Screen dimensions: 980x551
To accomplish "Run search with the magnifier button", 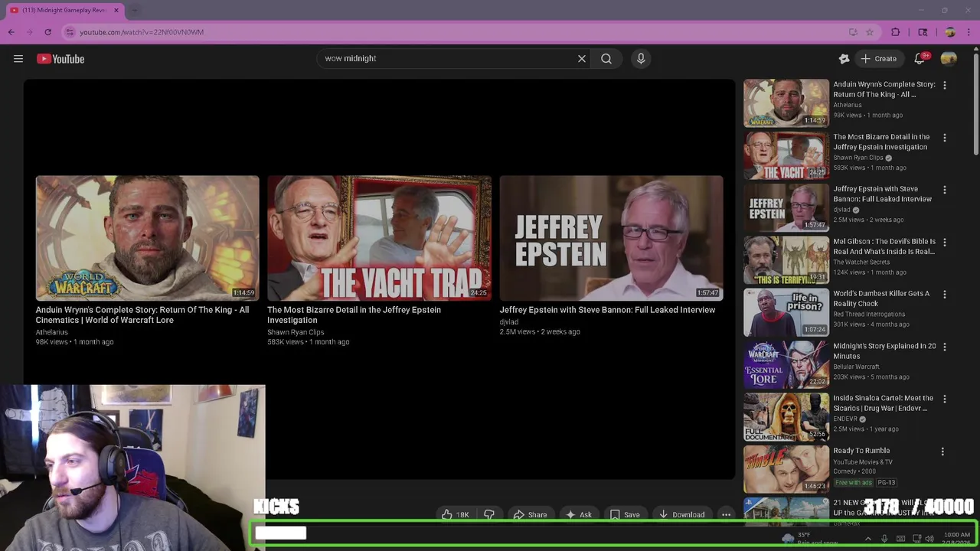I will coord(606,58).
